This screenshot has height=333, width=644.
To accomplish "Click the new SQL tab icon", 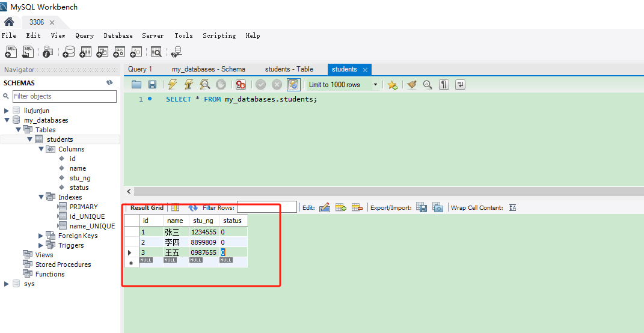I will [11, 51].
